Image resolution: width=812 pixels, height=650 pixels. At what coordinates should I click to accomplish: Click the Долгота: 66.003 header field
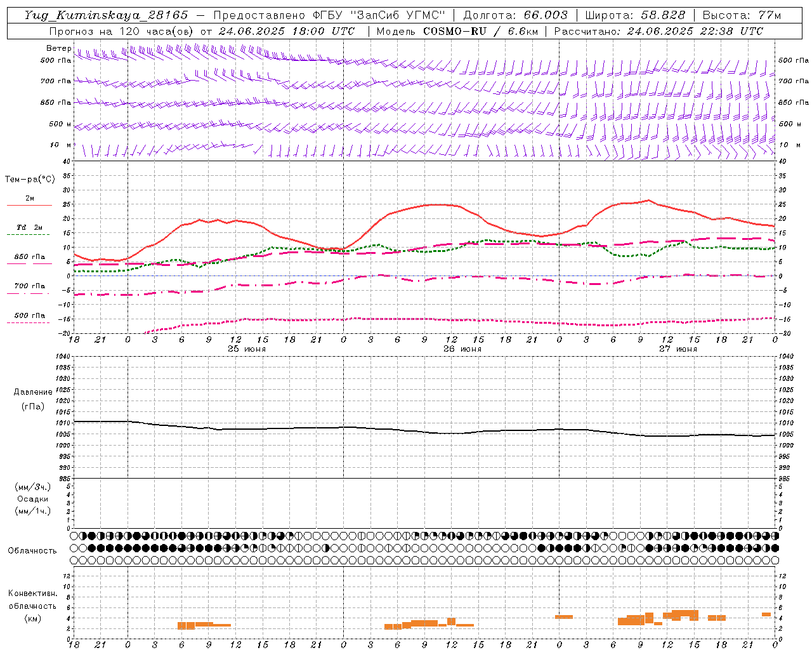[x=515, y=15]
